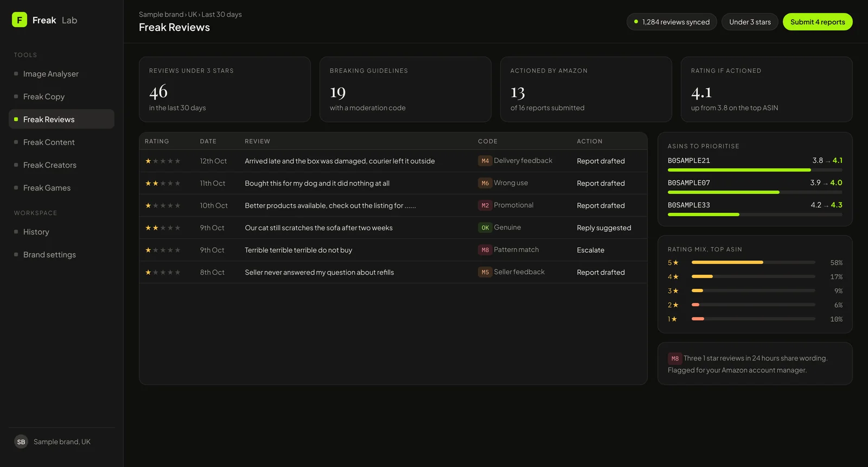The height and width of the screenshot is (467, 868).
Task: Open the Actioned by Amazon card
Action: (586, 90)
